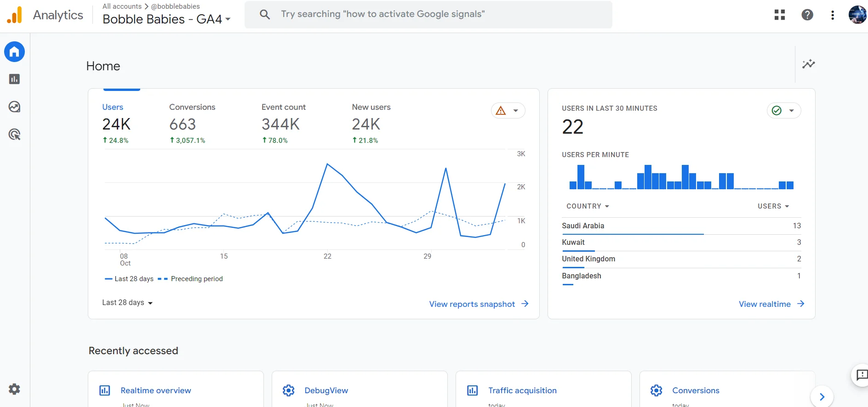Click the next arrow in Recently accessed
The width and height of the screenshot is (868, 407).
(822, 396)
